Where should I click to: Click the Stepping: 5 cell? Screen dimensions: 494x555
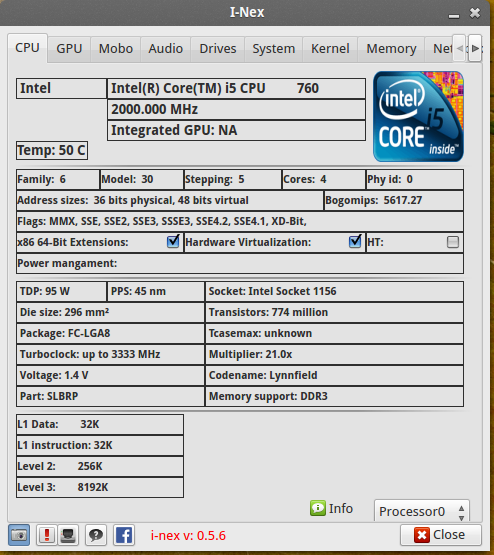coord(233,179)
